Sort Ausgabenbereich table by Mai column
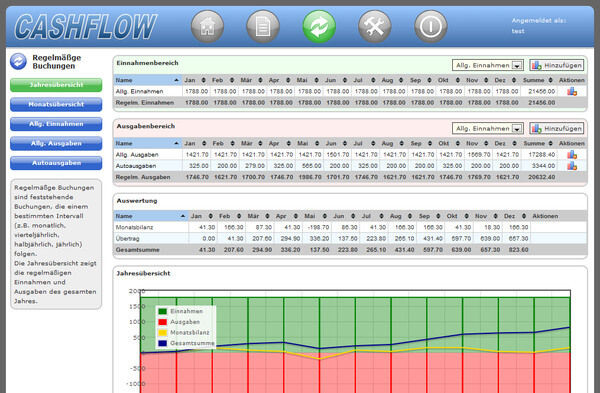 coord(308,143)
